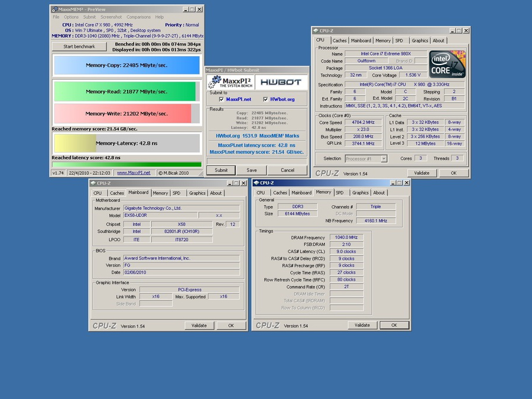
Task: Click the Intel Core i7 logo badge
Action: coord(447,64)
